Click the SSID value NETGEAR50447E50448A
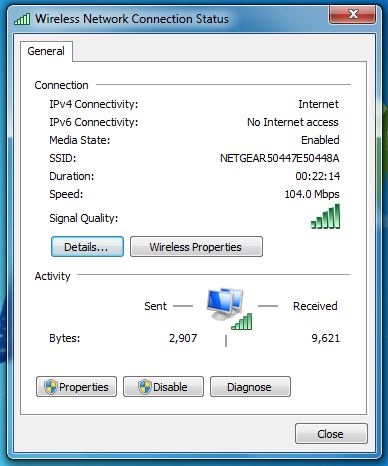Screen dimensions: 388x466 tap(280, 158)
